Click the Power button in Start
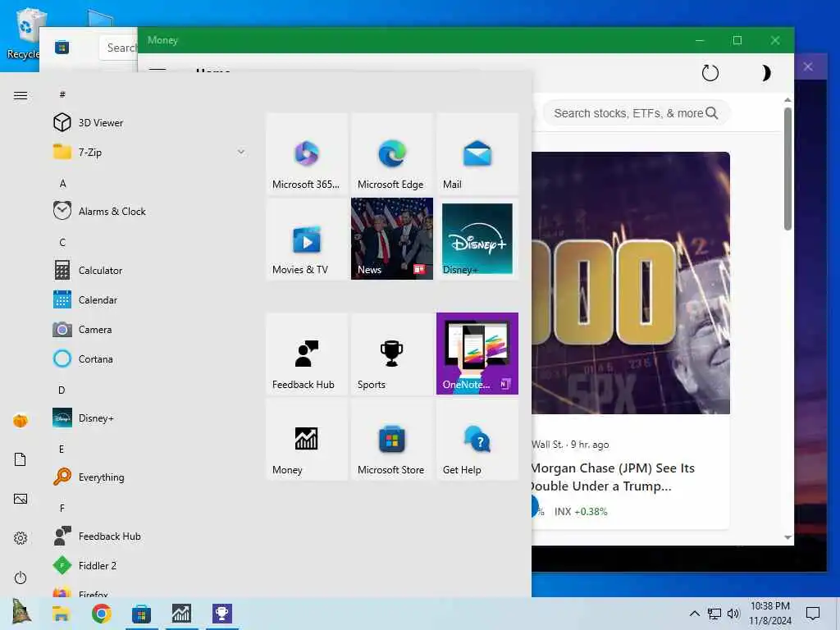The width and height of the screenshot is (840, 630). click(x=21, y=577)
